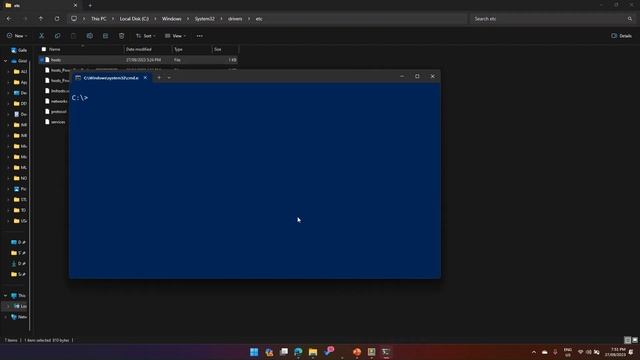Image resolution: width=640 pixels, height=360 pixels.
Task: Open new tab in the terminal window
Action: point(159,78)
